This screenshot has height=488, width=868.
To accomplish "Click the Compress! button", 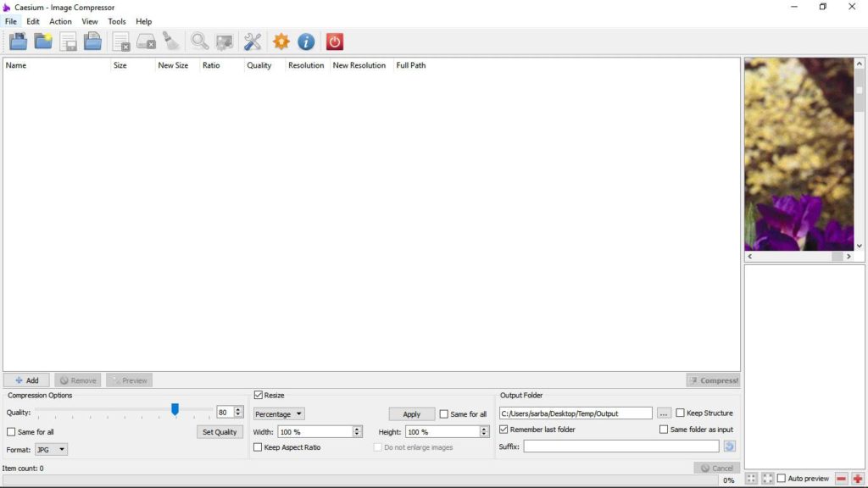I will pyautogui.click(x=713, y=380).
